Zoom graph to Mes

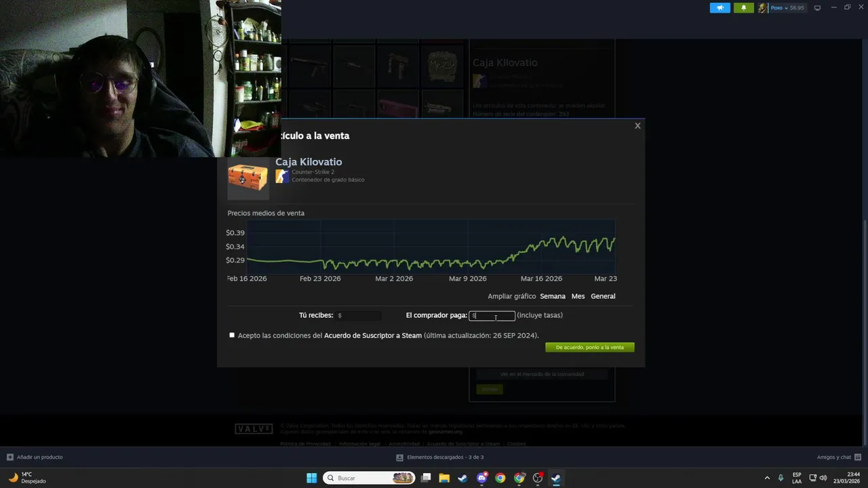click(578, 296)
